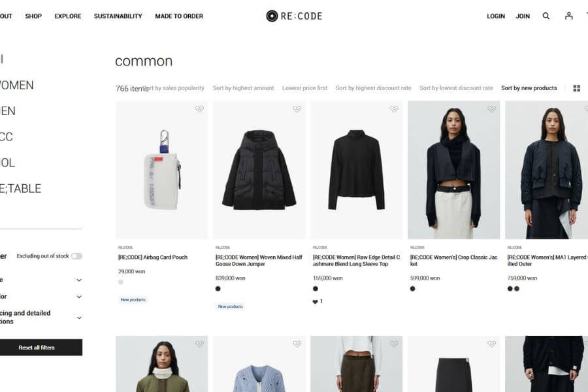Favorite the Airbag Card Pouch with heart icon
The image size is (588, 392).
tap(199, 109)
